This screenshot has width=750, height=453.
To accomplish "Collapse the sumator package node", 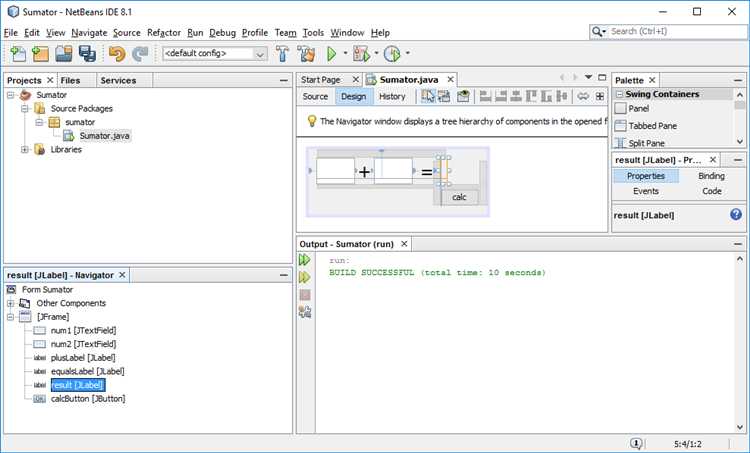I will pos(40,122).
